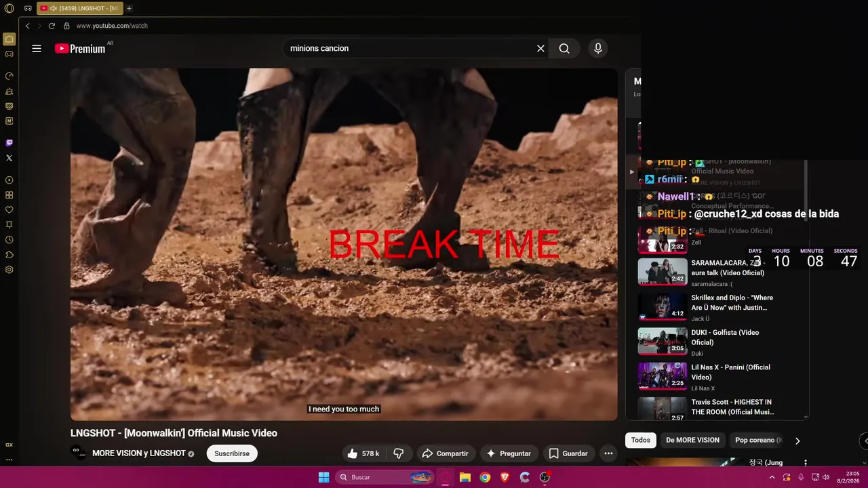
Task: Open Settings gear icon in Opera sidebar
Action: point(9,270)
